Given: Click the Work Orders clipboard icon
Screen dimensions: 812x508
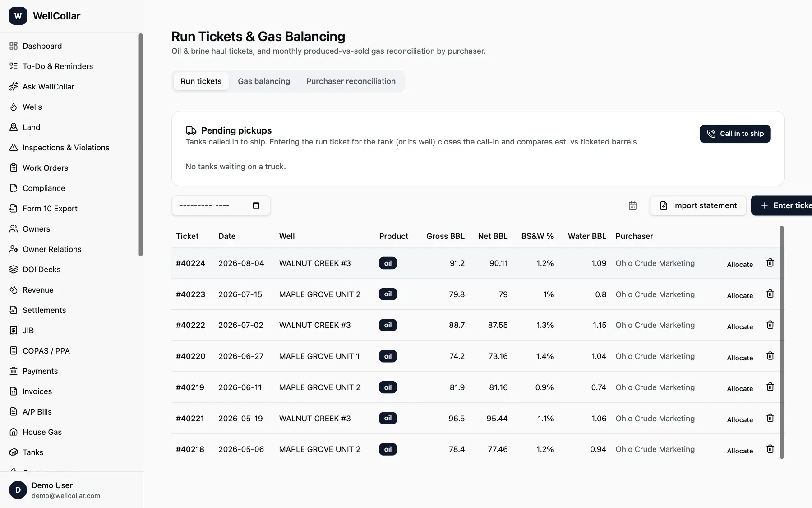Looking at the screenshot, I should [x=14, y=168].
